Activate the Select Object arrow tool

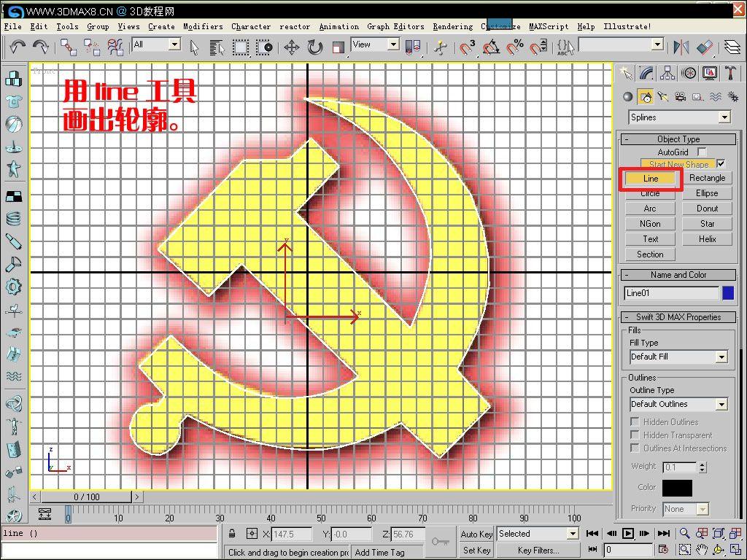(194, 47)
